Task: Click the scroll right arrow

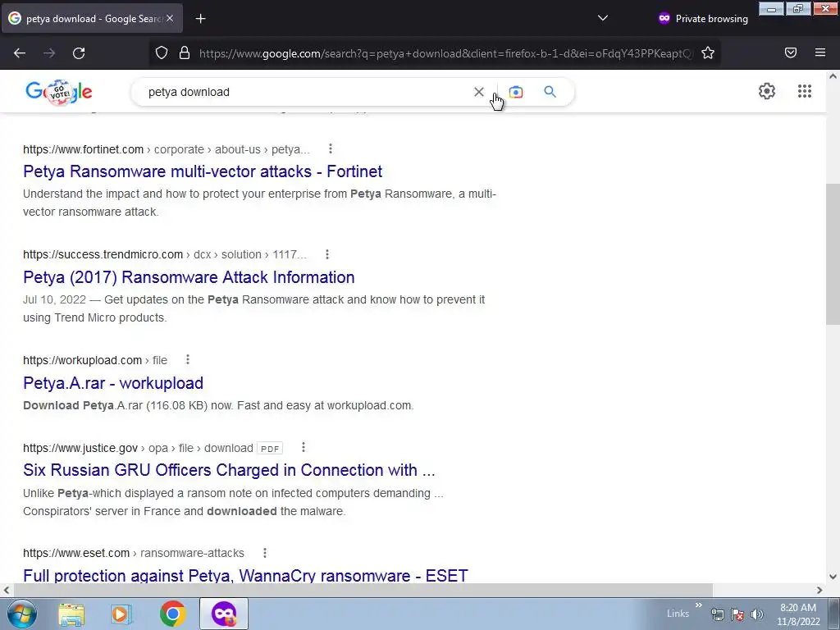Action: click(819, 590)
